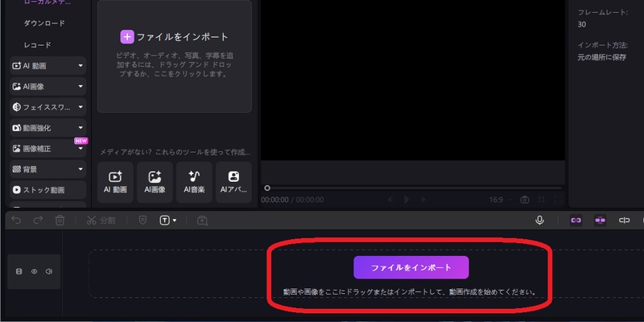Select the T text tool icon
644x322 pixels.
[x=164, y=221]
